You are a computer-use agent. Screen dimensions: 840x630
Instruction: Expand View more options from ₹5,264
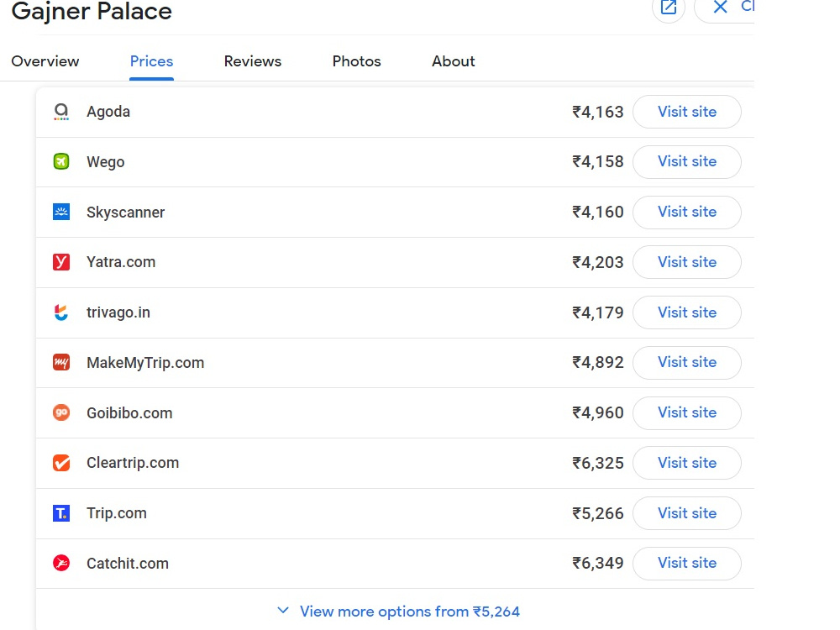tap(398, 612)
